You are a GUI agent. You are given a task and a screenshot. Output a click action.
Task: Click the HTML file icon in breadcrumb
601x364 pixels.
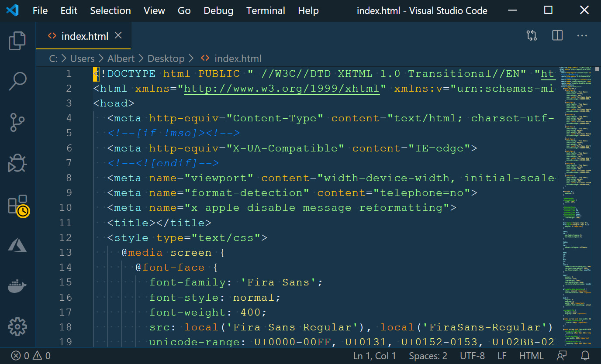click(204, 58)
